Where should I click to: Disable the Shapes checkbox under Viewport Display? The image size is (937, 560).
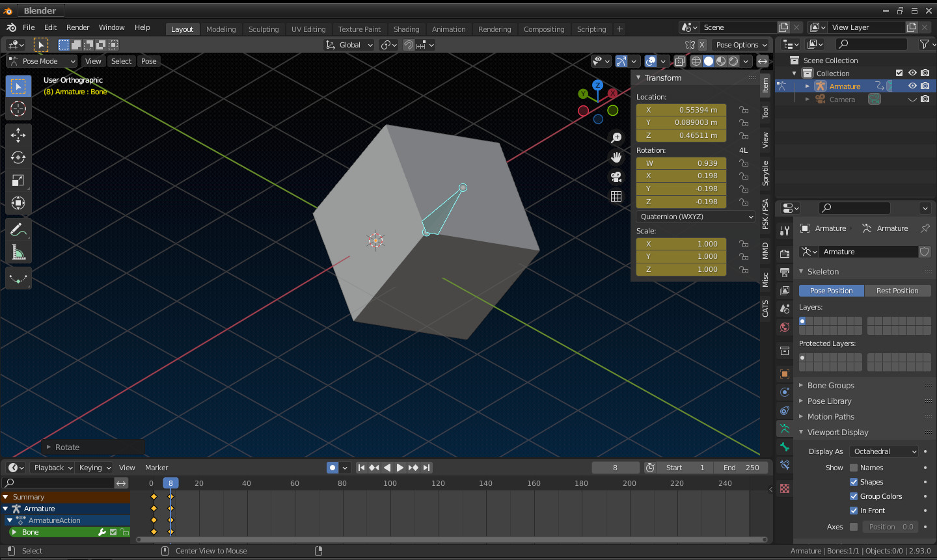854,481
